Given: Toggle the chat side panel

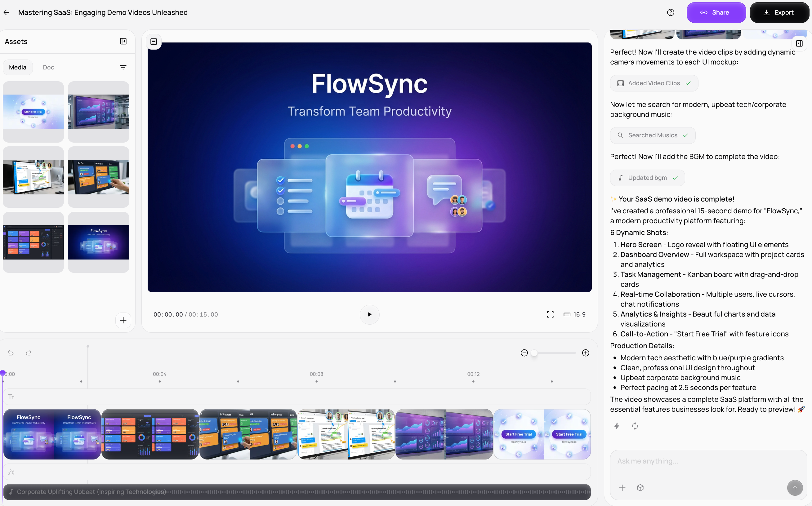Looking at the screenshot, I should tap(799, 43).
